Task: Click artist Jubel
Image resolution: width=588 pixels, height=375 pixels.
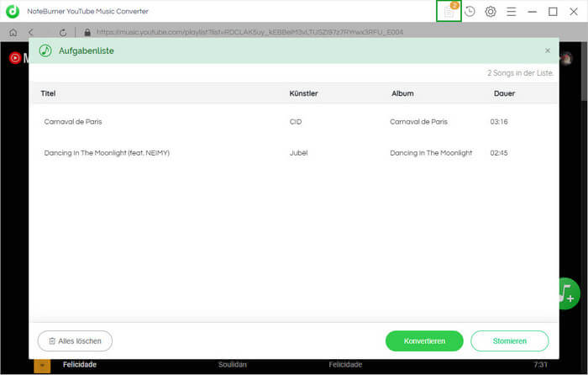Action: 298,153
